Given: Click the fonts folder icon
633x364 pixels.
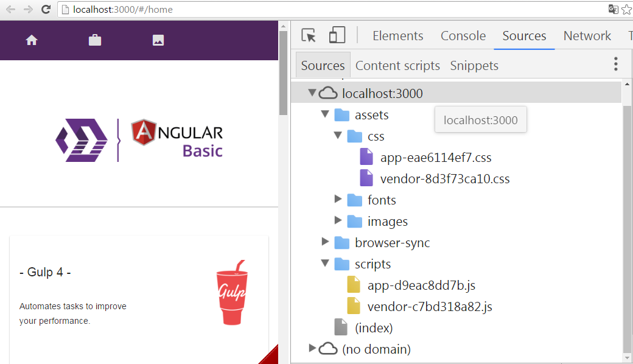Looking at the screenshot, I should [x=354, y=200].
